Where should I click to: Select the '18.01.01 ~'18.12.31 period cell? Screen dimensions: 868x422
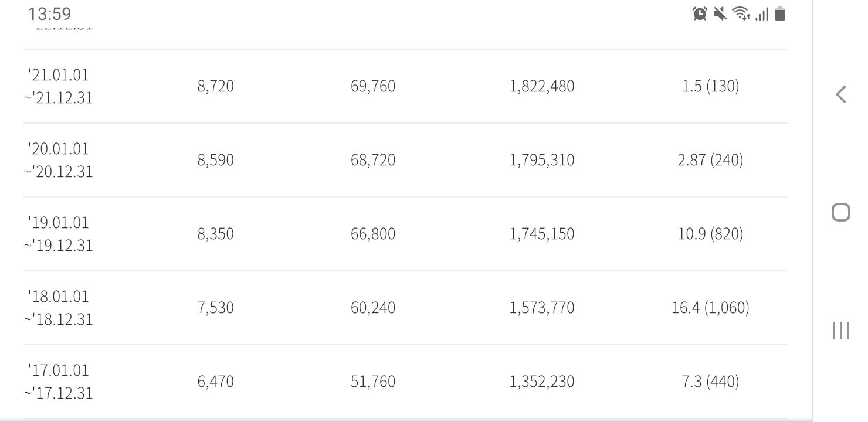point(58,308)
